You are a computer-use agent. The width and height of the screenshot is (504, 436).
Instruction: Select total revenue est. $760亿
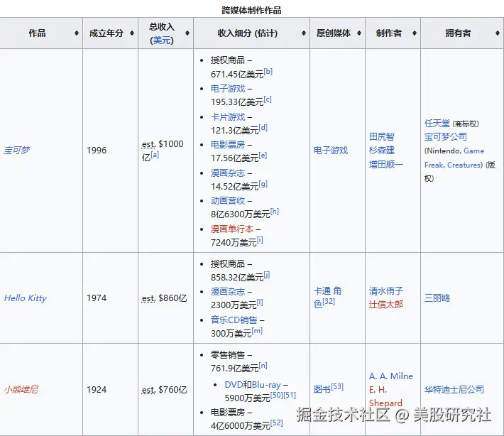(x=164, y=390)
